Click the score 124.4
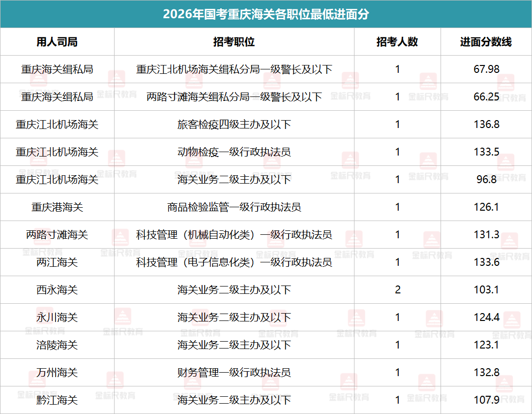 (x=486, y=317)
